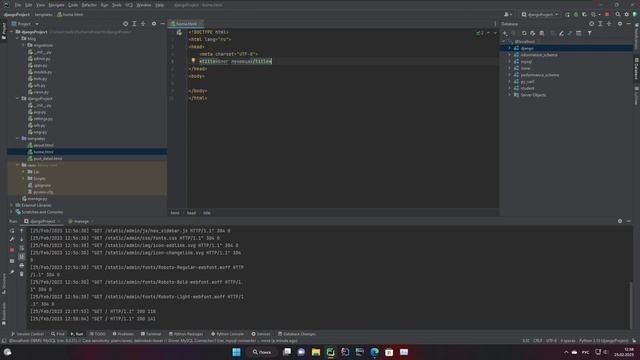The height and width of the screenshot is (360, 640).
Task: Select about.html in templates
Action: (x=41, y=145)
